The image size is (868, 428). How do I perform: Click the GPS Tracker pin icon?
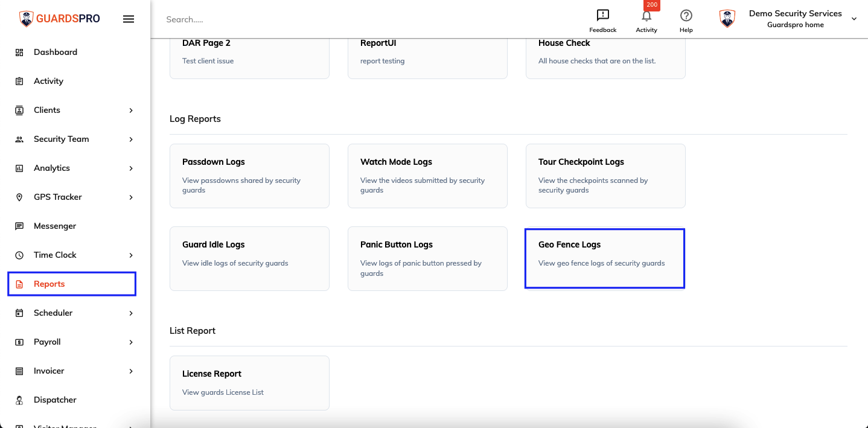click(19, 197)
